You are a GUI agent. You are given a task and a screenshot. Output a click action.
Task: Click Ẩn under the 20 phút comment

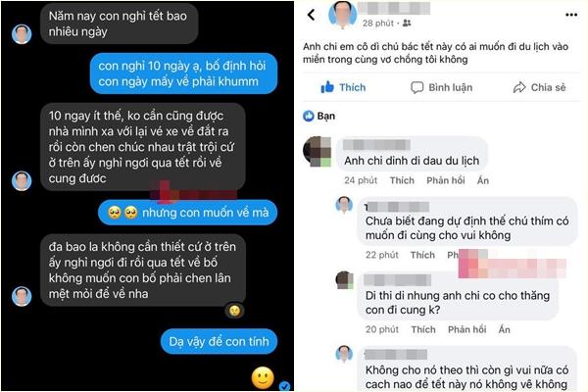505,329
